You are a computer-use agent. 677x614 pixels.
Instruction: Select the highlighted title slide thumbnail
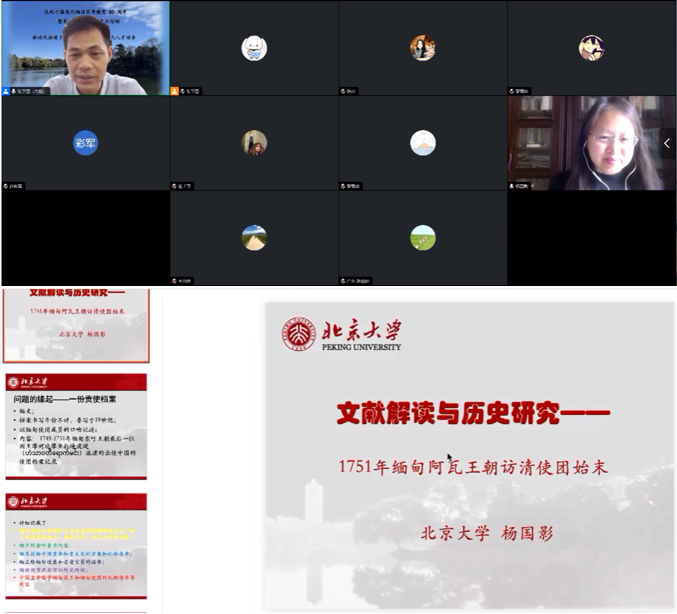click(76, 325)
